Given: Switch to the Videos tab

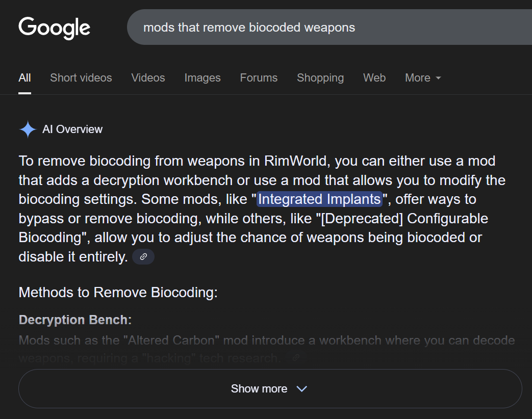Looking at the screenshot, I should (x=148, y=77).
